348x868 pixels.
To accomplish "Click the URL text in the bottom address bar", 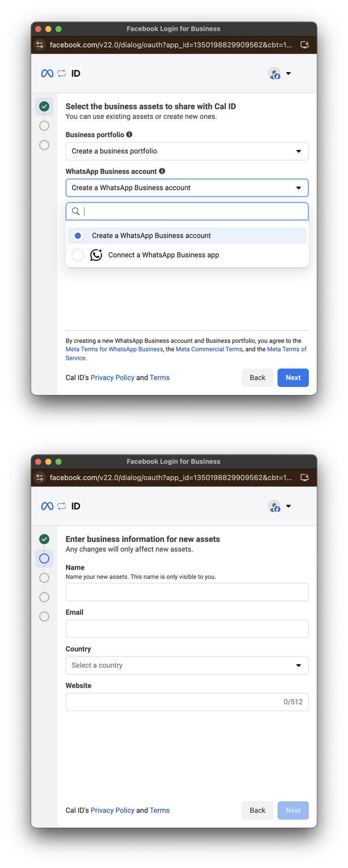I will pos(171,478).
